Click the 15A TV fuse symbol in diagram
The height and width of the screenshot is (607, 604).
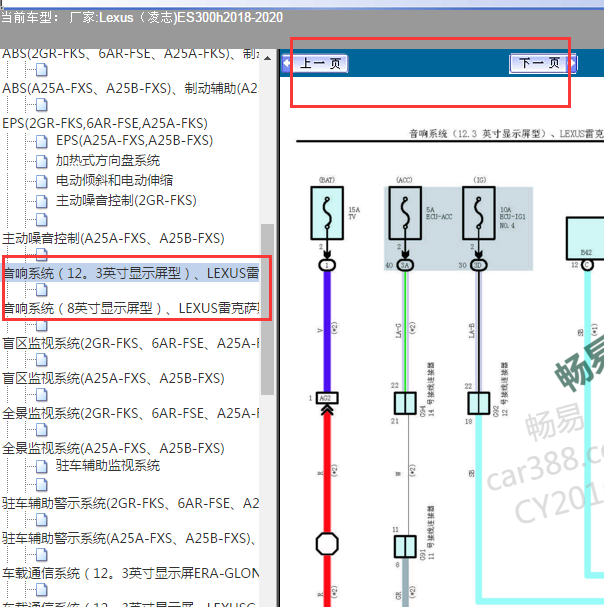click(327, 213)
